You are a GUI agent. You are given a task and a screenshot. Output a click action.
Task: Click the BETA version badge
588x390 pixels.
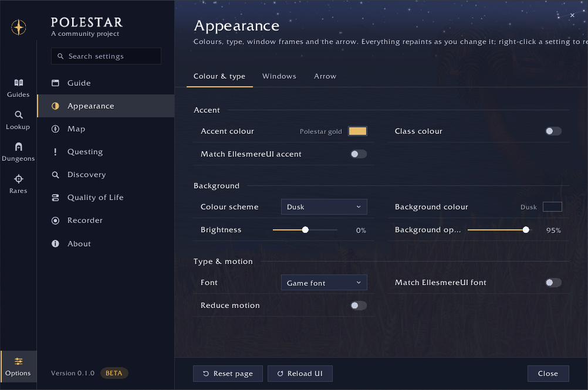point(114,373)
